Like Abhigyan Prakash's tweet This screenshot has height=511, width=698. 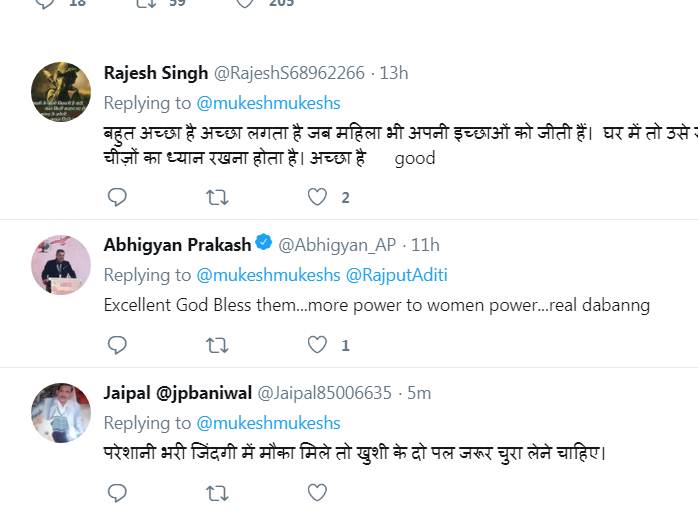click(317, 345)
